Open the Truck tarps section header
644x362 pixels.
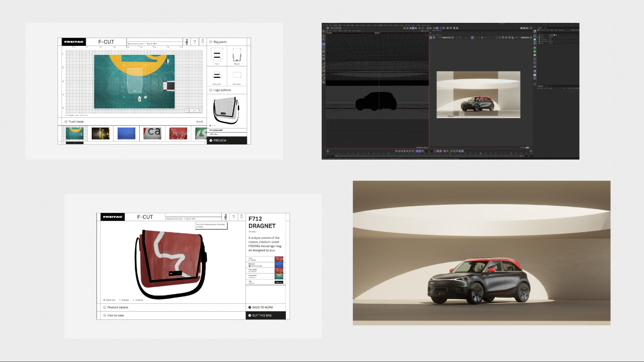[76, 122]
